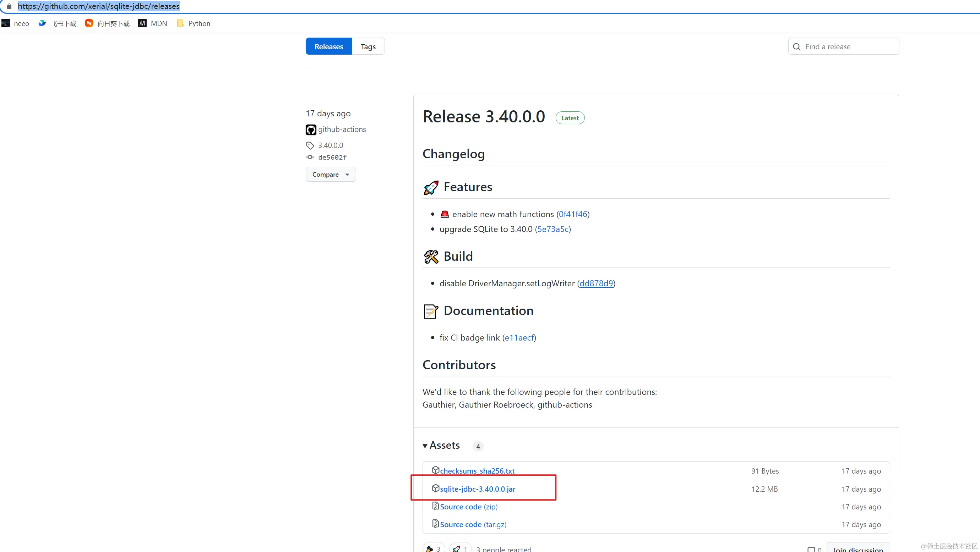Download Source code (zip)

[469, 507]
